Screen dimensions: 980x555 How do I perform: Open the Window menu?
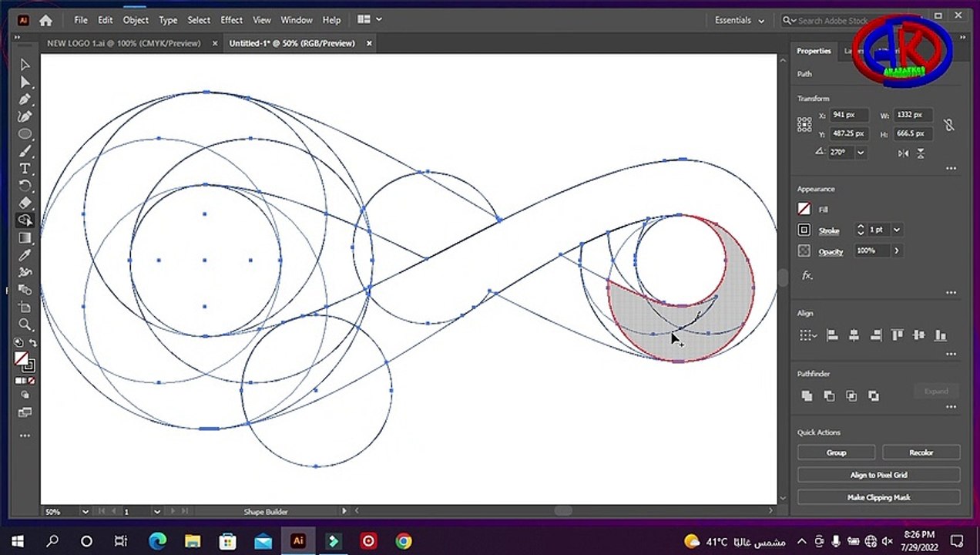pos(296,20)
